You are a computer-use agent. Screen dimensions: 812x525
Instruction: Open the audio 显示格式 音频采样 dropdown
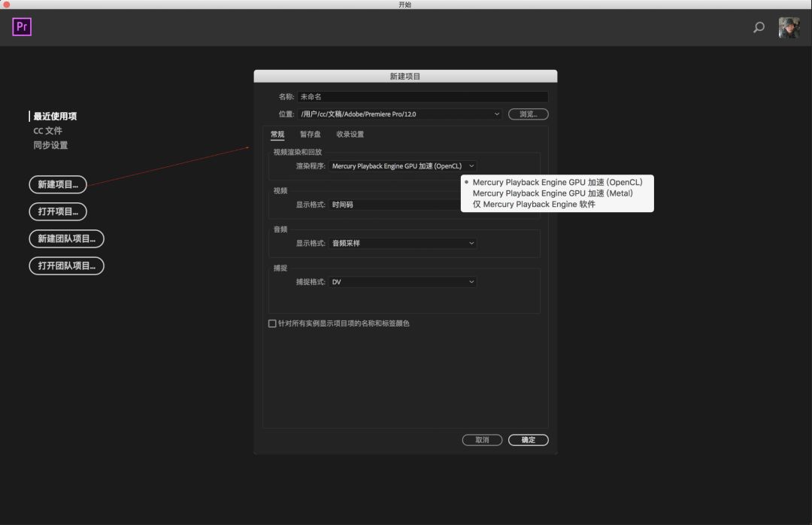[402, 243]
